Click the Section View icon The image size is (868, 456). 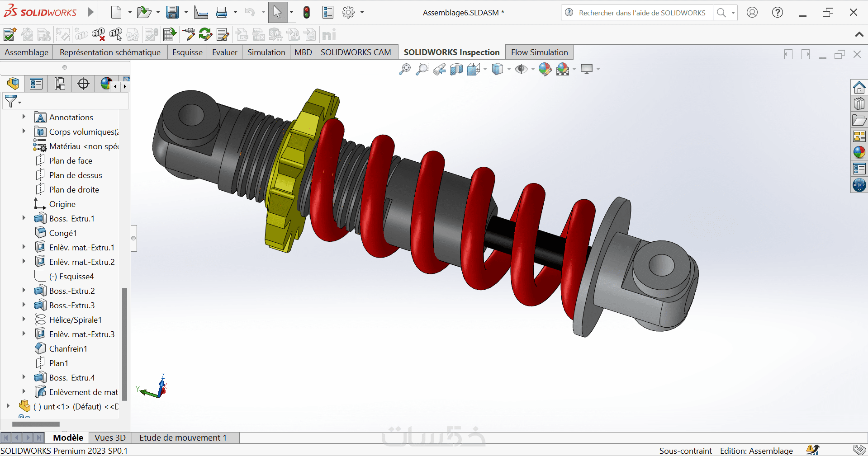tap(456, 69)
